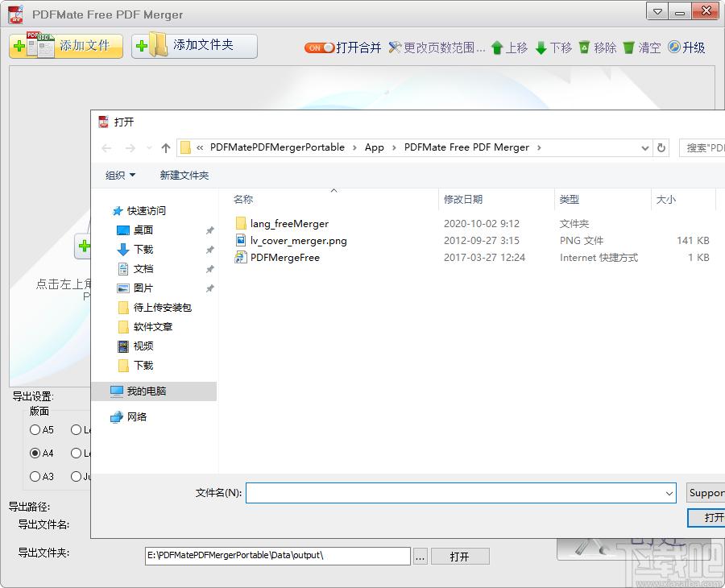Unpin 桌面 pin icon

coord(210,230)
